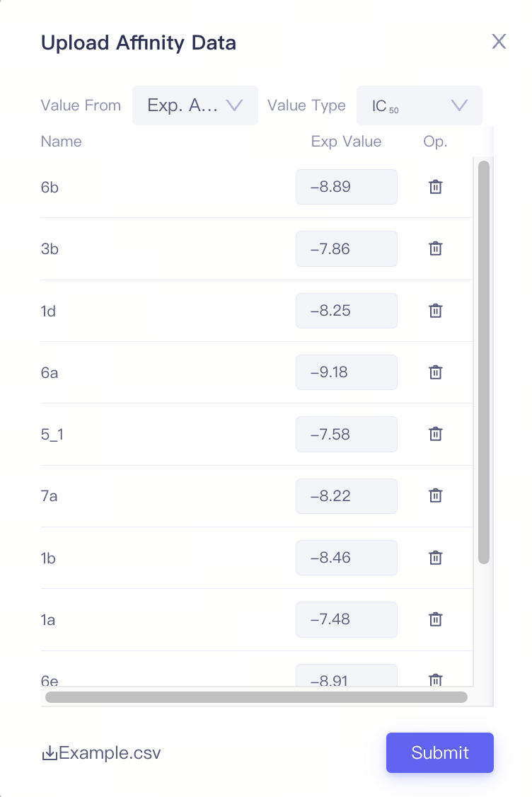Delete the 1a row
The width and height of the screenshot is (532, 797).
coord(436,619)
